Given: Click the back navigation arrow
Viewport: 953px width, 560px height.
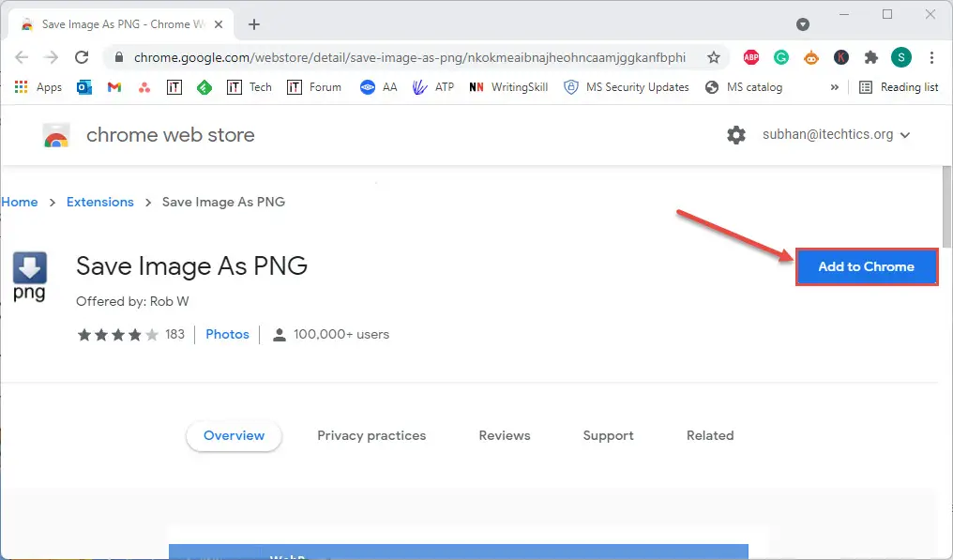Looking at the screenshot, I should tap(22, 57).
